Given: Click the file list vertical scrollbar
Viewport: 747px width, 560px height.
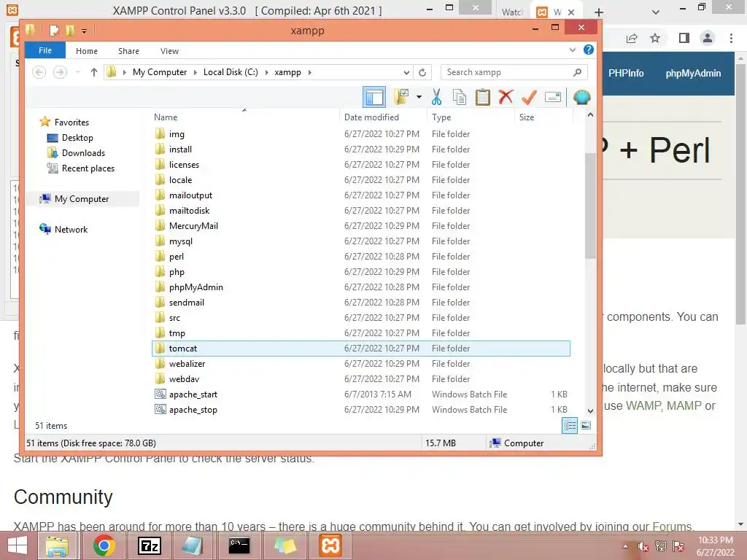Looking at the screenshot, I should click(x=590, y=205).
